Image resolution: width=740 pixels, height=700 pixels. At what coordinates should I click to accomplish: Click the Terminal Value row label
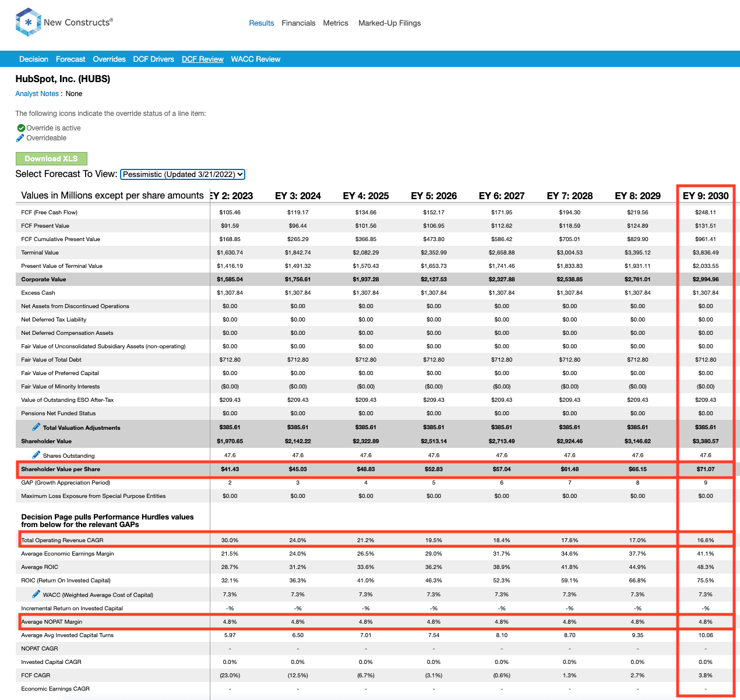pyautogui.click(x=40, y=253)
